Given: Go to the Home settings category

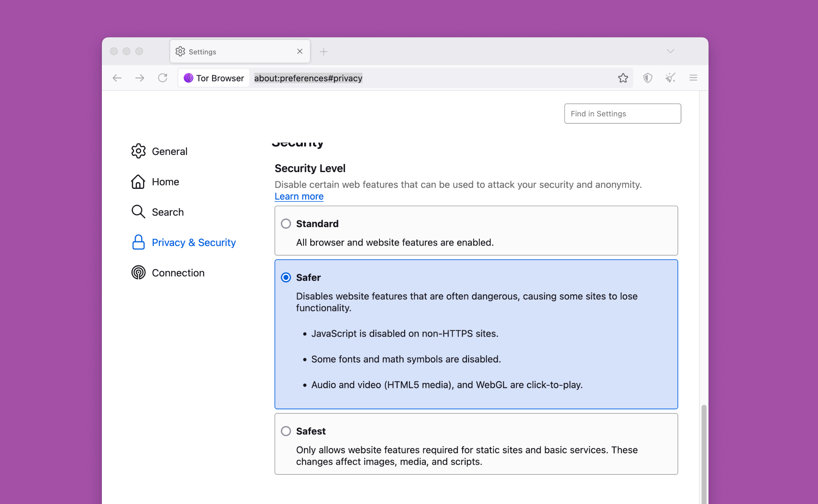Looking at the screenshot, I should 165,182.
